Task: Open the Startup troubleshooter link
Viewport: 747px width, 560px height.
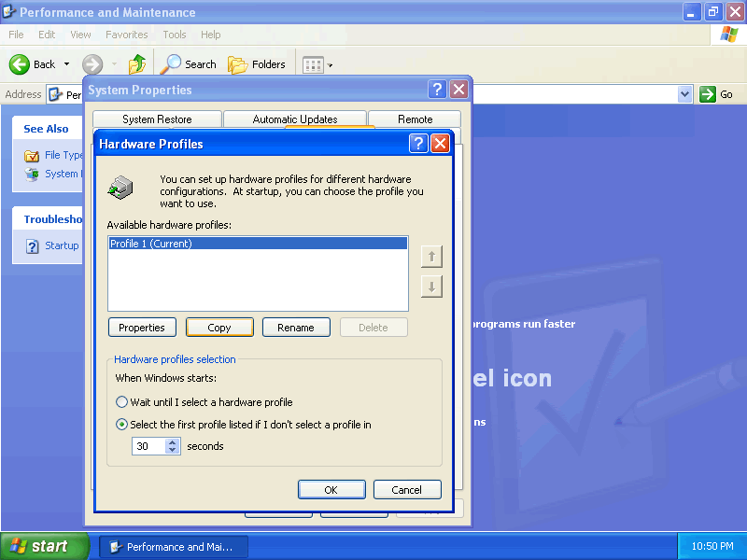Action: pos(62,245)
